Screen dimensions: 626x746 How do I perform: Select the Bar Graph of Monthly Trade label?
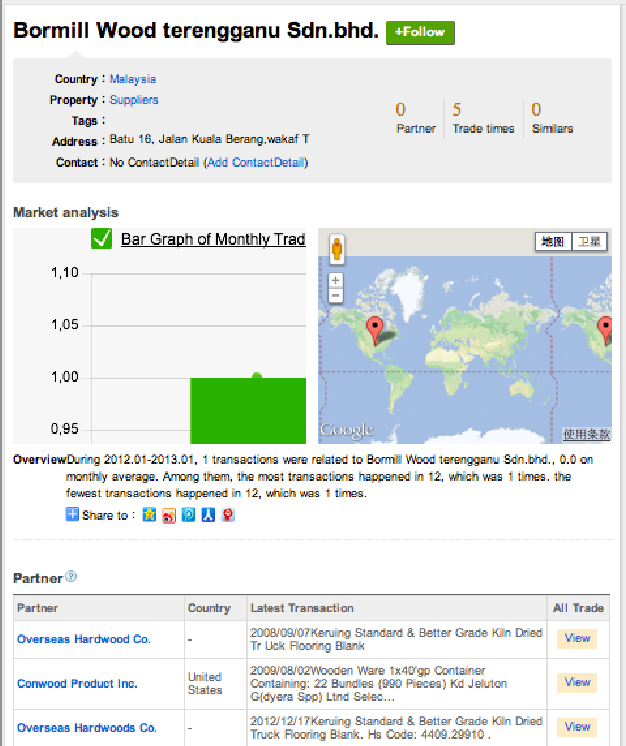click(213, 239)
